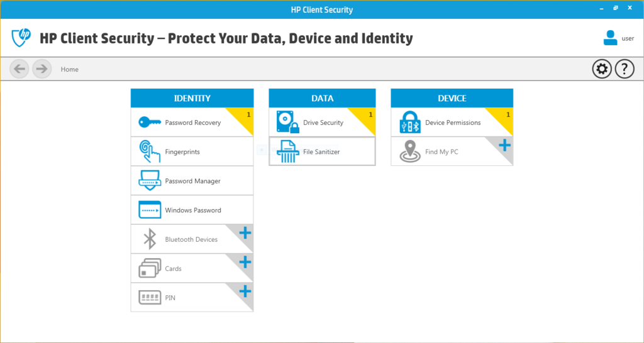Image resolution: width=644 pixels, height=343 pixels.
Task: Open the File Sanitizer label
Action: [x=321, y=152]
